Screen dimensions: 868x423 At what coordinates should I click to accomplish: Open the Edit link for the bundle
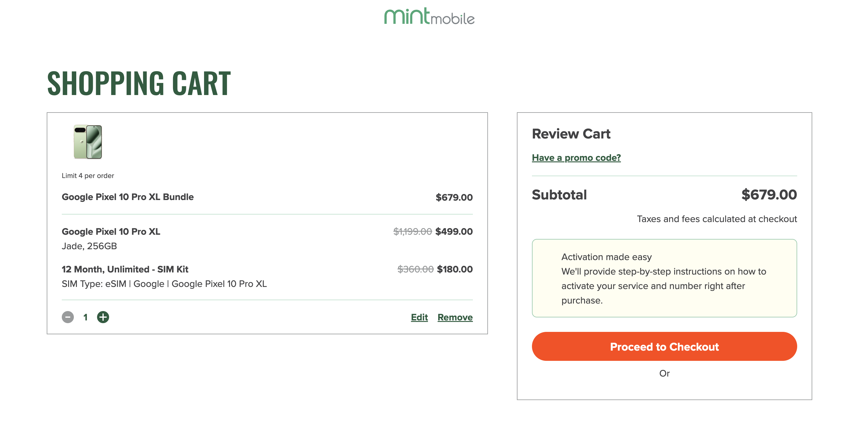[419, 317]
